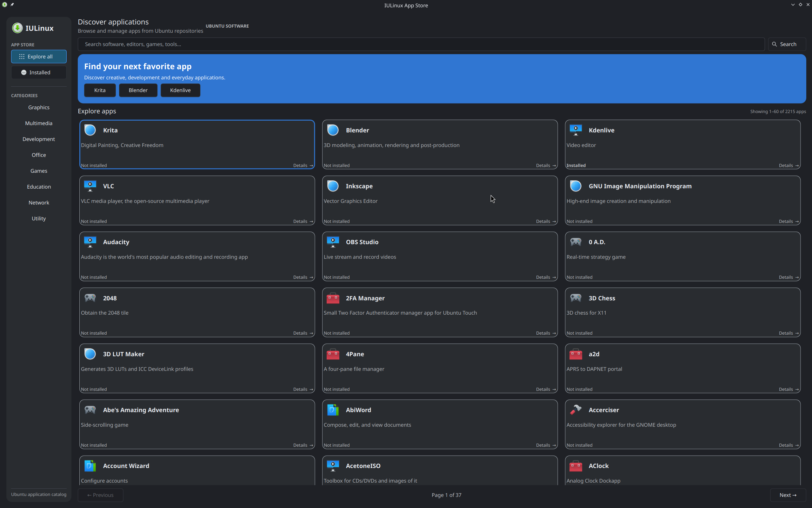The width and height of the screenshot is (812, 508).
Task: Open Details for GNU Image Manipulation Program
Action: pyautogui.click(x=789, y=221)
